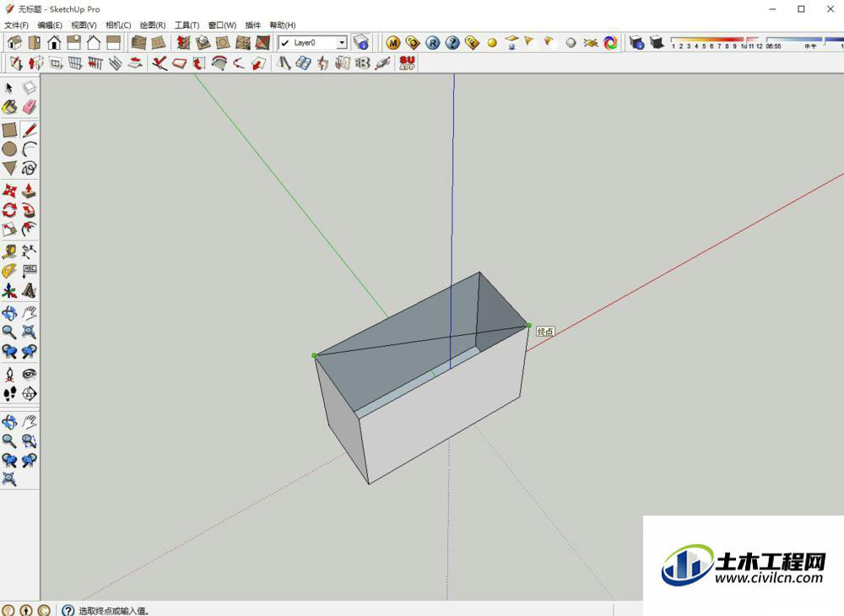Select the red pencil Line tool
Image resolution: width=844 pixels, height=616 pixels.
[x=29, y=130]
